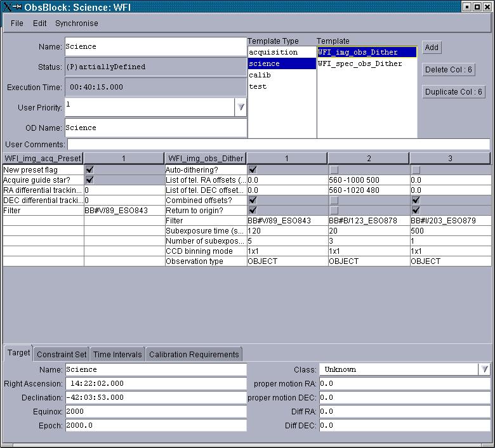Click the User Comments input field
495x448 pixels.
[279, 144]
